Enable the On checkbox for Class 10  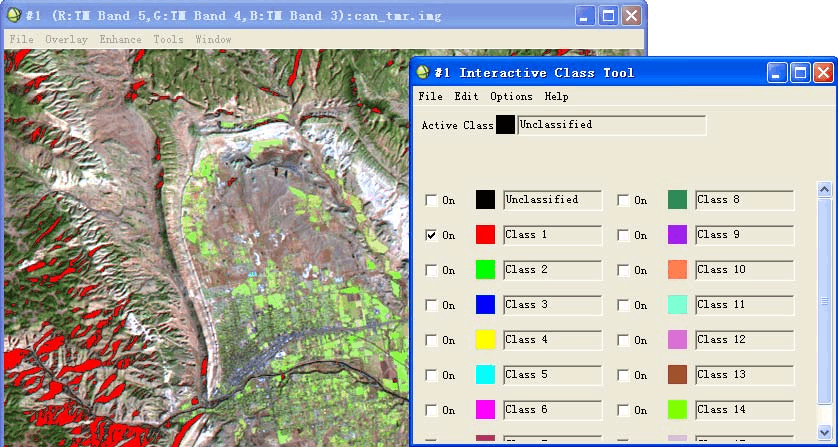623,271
